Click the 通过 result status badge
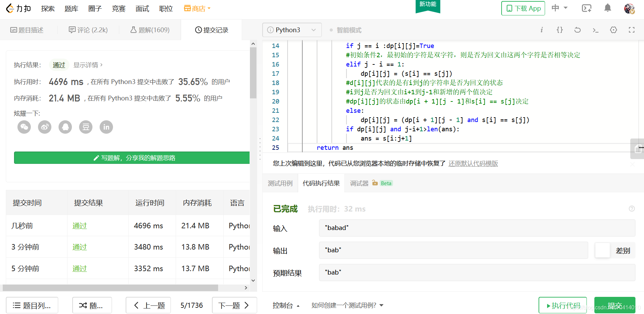Image resolution: width=644 pixels, height=314 pixels. 59,65
